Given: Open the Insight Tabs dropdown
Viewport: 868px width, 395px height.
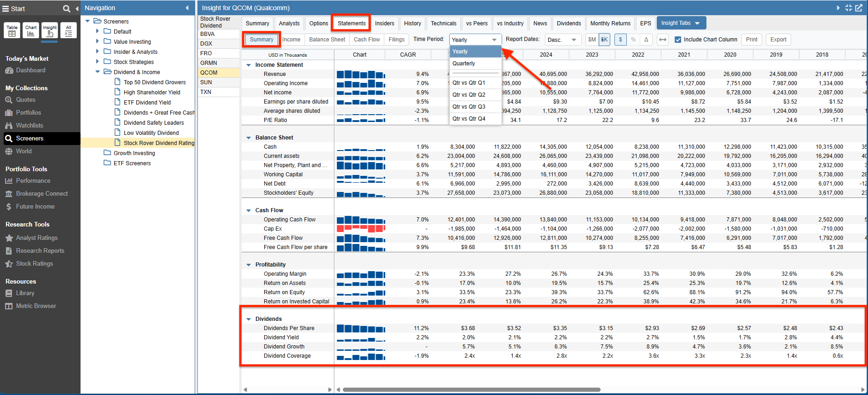Looking at the screenshot, I should [x=680, y=23].
